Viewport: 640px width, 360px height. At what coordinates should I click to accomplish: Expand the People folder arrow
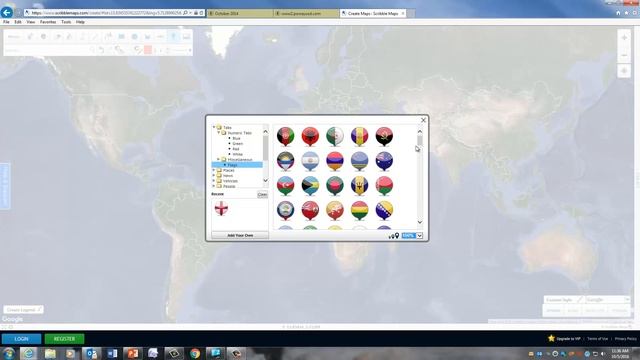tap(214, 186)
